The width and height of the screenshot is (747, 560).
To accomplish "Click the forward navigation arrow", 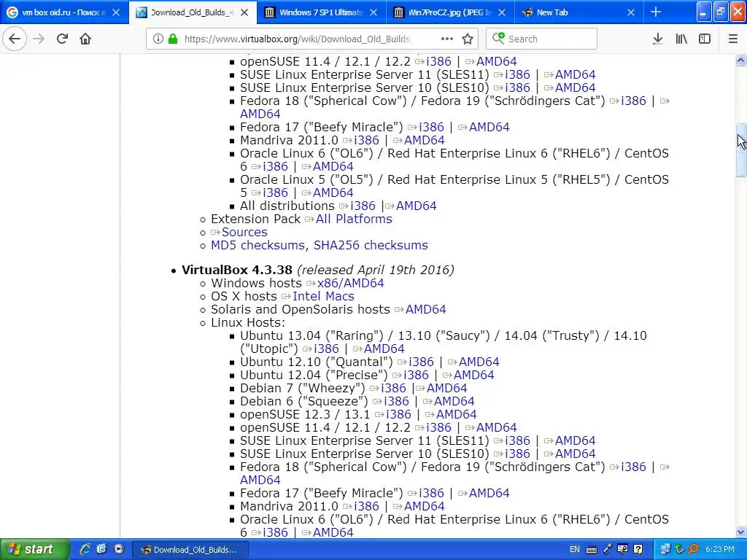I will 39,39.
